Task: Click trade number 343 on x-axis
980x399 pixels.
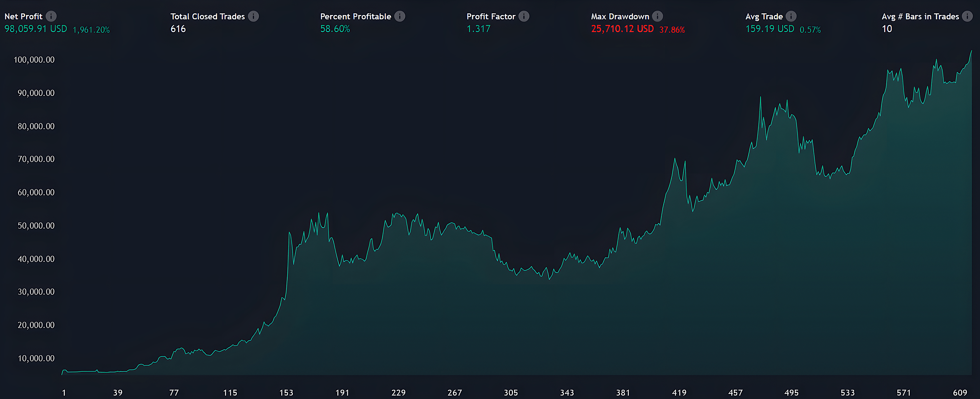Action: click(567, 393)
